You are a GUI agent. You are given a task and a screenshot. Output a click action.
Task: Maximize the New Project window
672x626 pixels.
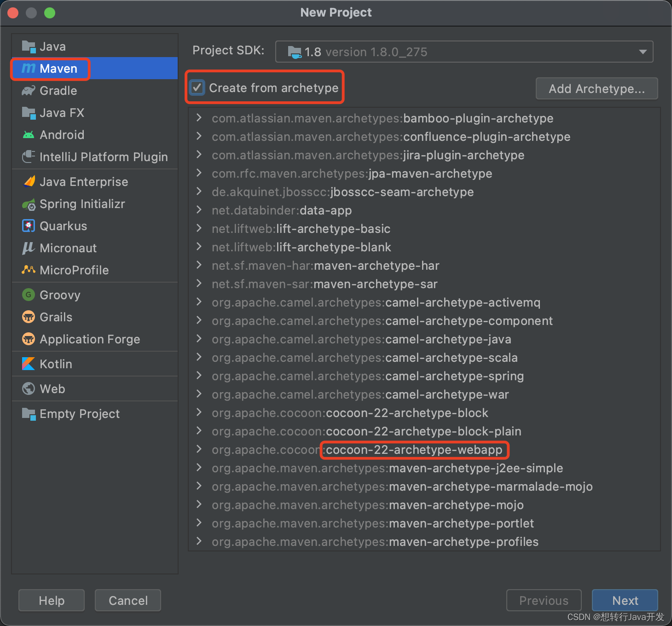pos(50,13)
